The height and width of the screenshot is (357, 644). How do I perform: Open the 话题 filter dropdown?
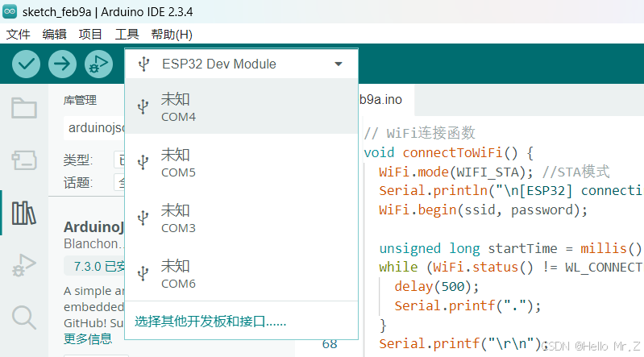pos(119,182)
